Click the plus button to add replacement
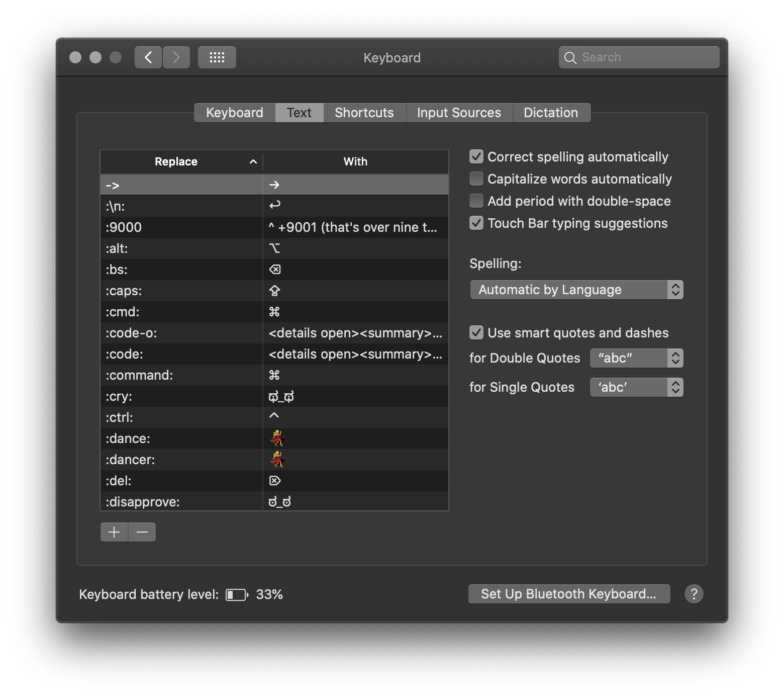This screenshot has width=784, height=697. click(114, 532)
